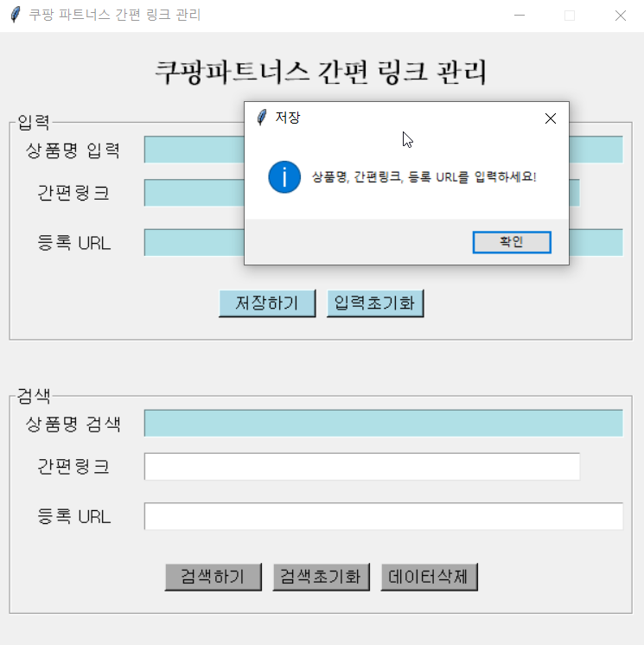Click the 검색 group frame label

point(34,396)
